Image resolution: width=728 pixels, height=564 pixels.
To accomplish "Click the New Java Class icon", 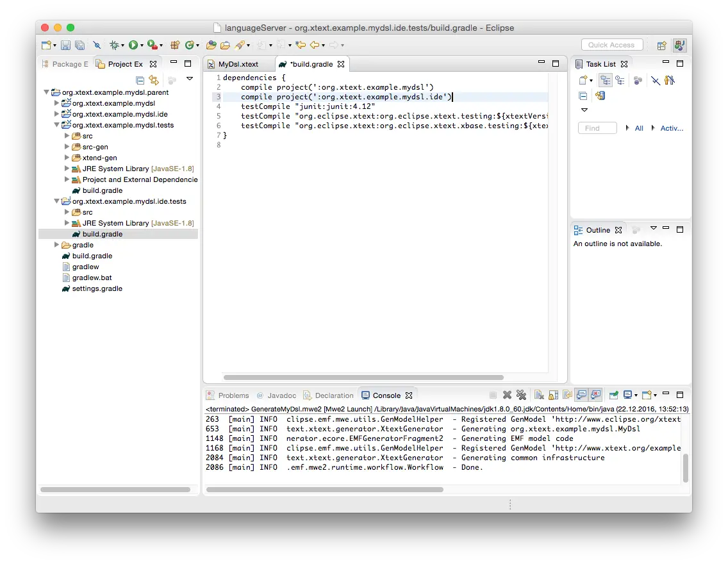I will point(190,45).
